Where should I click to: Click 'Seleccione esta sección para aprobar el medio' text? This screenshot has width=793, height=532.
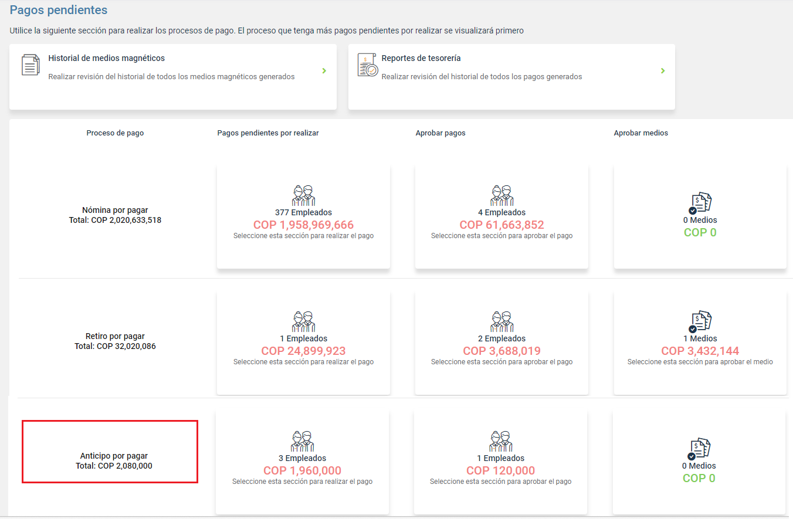700,362
